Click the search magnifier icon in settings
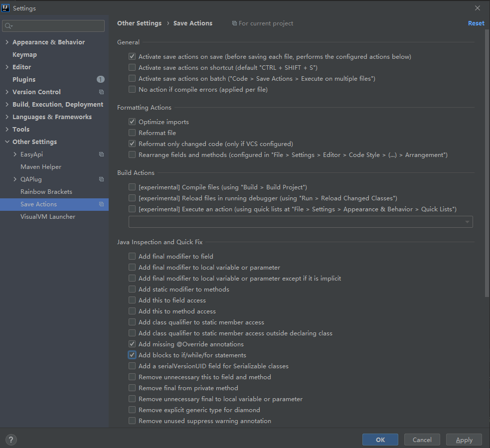 click(8, 26)
